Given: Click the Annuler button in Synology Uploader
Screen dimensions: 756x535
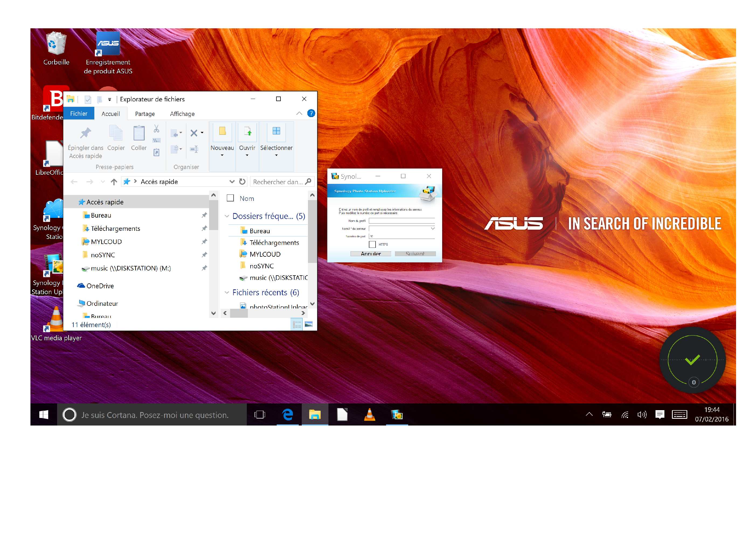Looking at the screenshot, I should (x=371, y=253).
